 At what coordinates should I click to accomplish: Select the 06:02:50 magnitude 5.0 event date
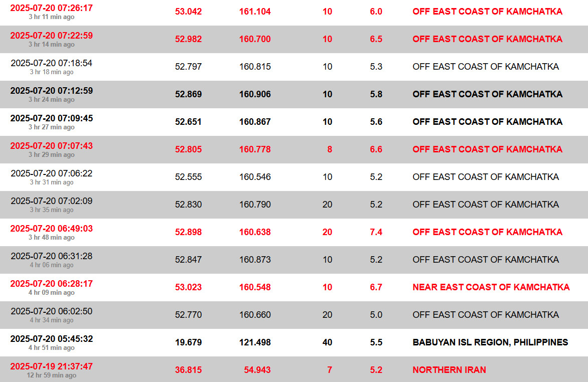pos(51,312)
